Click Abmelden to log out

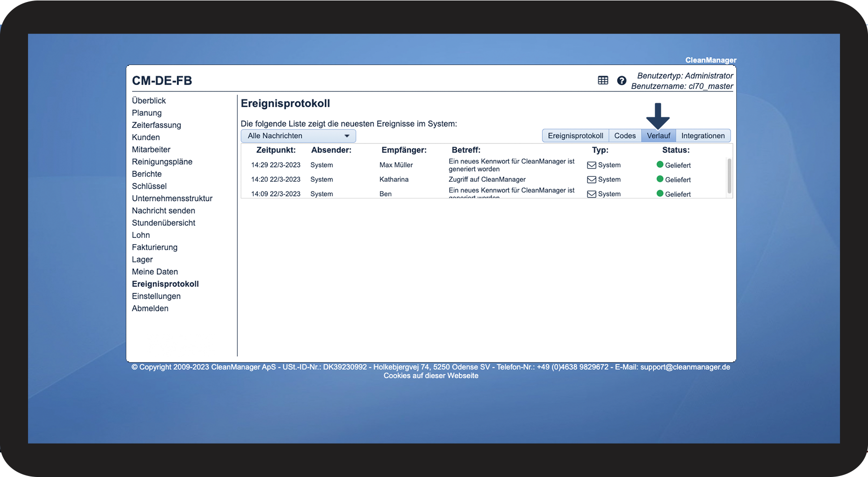pos(150,309)
